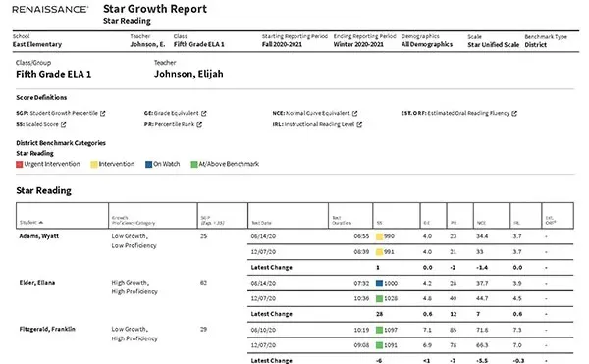
Task: Click Latest Change label under Adams, Wyatt
Action: click(272, 268)
